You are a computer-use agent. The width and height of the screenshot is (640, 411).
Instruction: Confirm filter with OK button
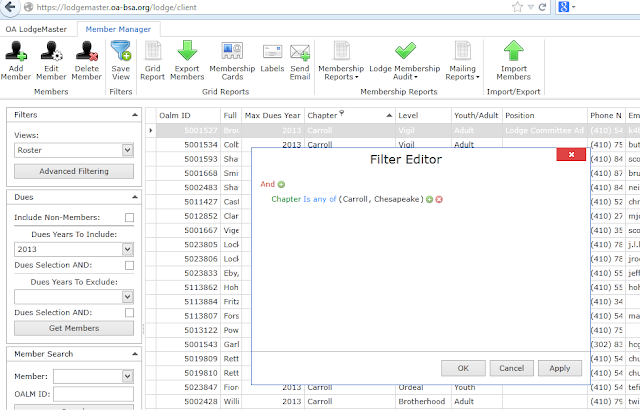tap(463, 368)
